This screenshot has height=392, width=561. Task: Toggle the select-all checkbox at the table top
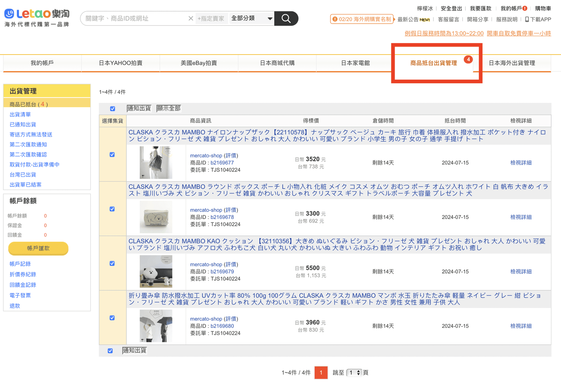[113, 109]
